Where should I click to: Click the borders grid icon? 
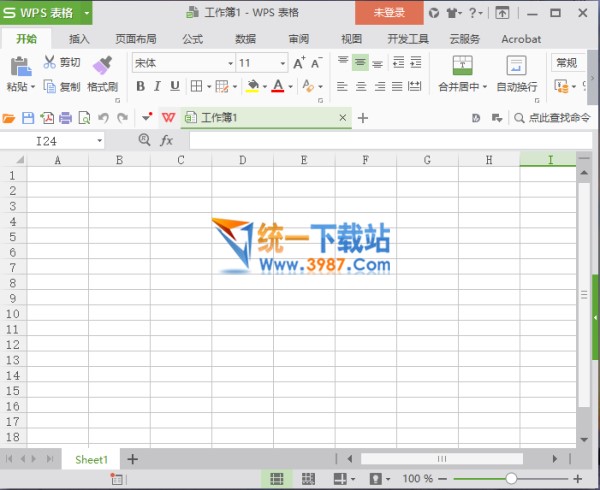point(196,86)
